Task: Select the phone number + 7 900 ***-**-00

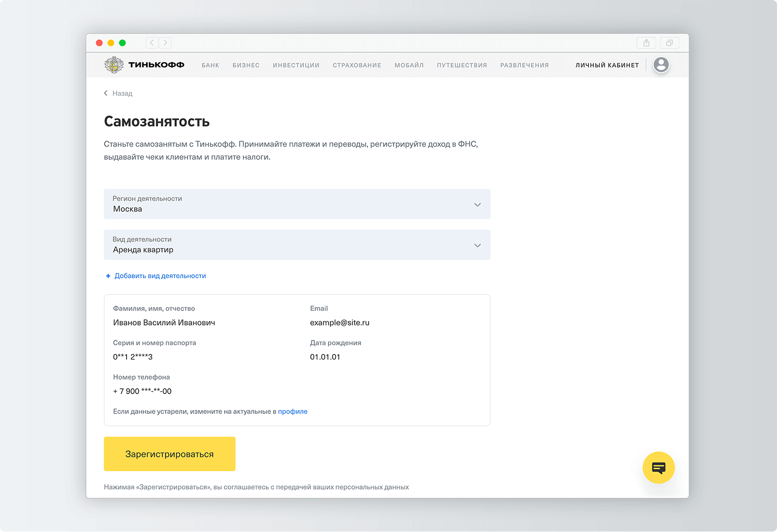Action: point(142,391)
